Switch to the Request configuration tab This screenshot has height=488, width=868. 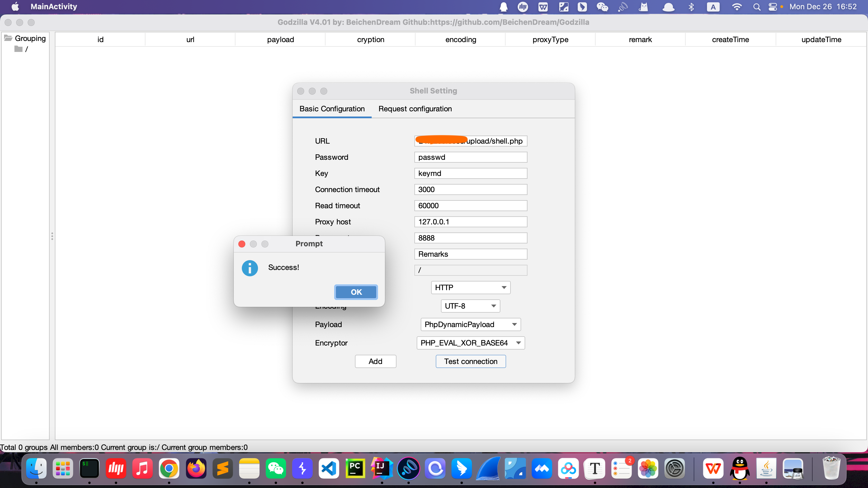(x=415, y=109)
